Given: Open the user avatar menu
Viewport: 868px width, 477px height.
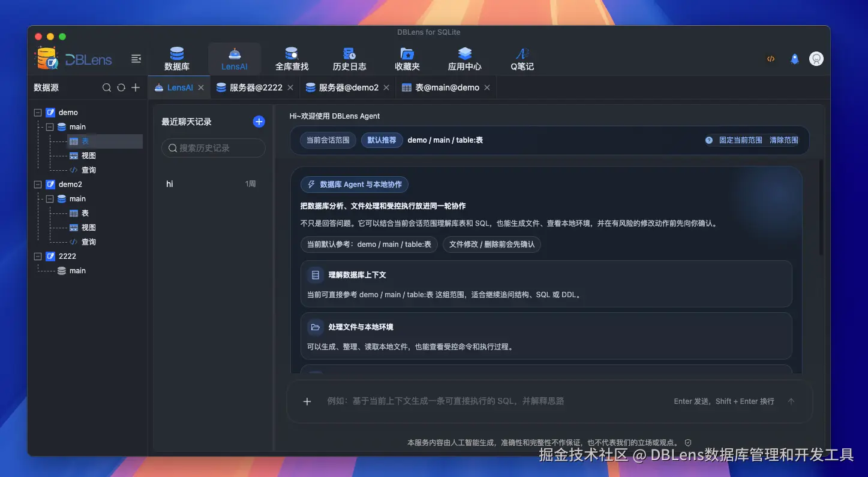Looking at the screenshot, I should 816,59.
